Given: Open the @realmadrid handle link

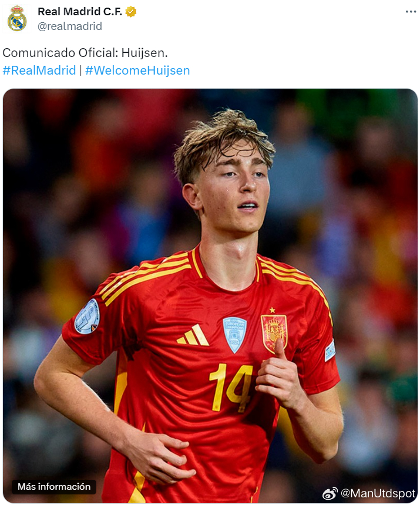Looking at the screenshot, I should tap(70, 26).
